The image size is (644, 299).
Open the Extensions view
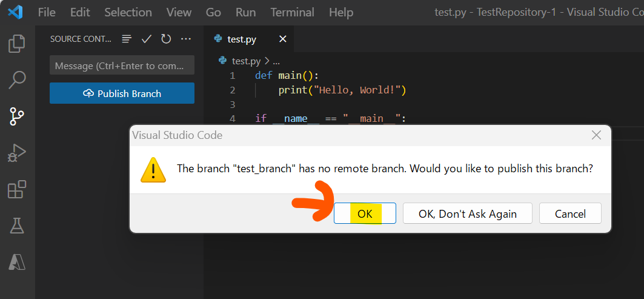(x=17, y=190)
